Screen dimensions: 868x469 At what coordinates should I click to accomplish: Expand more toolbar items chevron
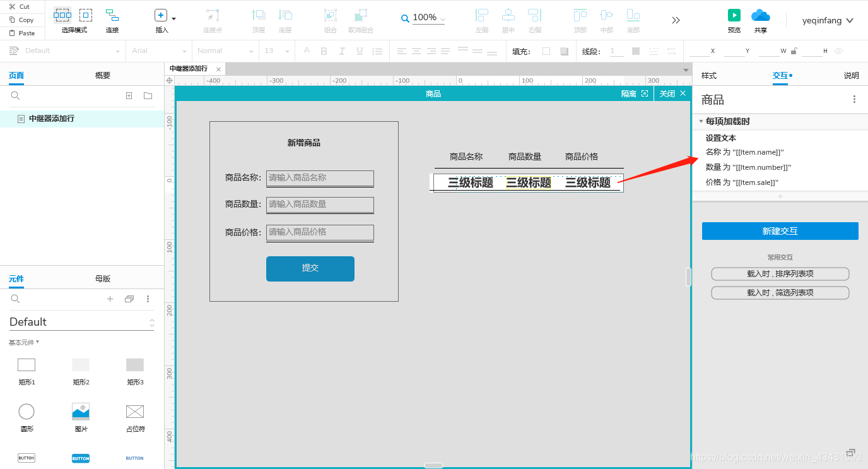[676, 20]
